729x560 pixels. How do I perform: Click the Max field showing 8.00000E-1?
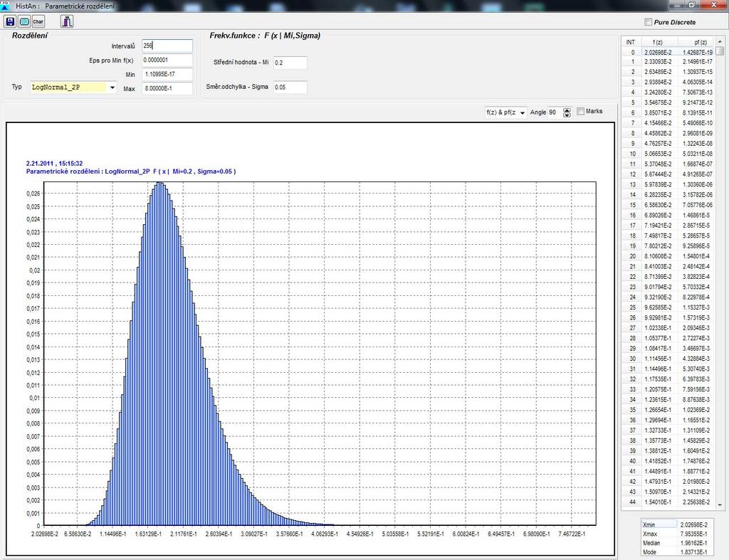pyautogui.click(x=167, y=88)
